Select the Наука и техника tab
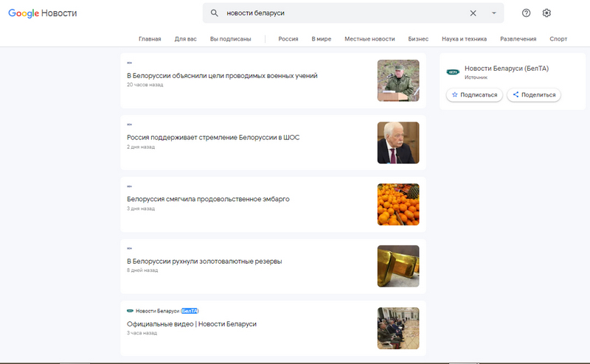The width and height of the screenshot is (590, 364). (464, 39)
